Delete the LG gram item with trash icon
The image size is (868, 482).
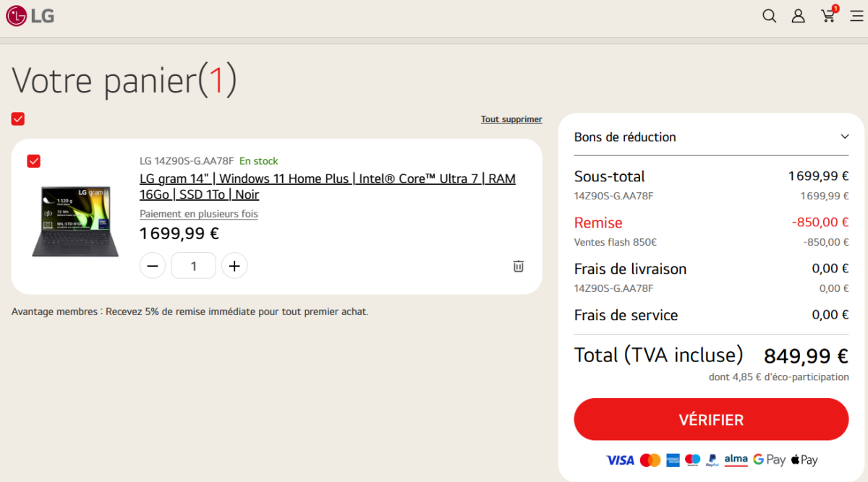(519, 266)
